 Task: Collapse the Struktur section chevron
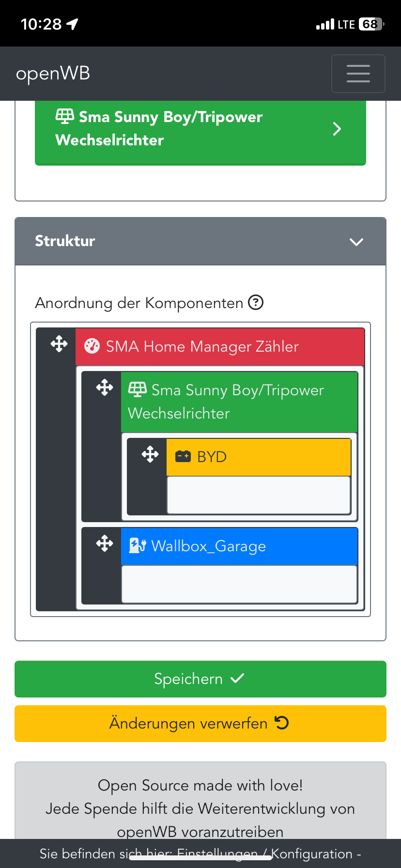356,242
